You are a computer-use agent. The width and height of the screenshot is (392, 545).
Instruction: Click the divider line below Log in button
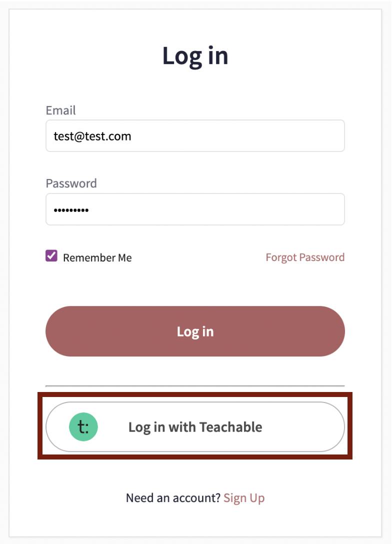pyautogui.click(x=195, y=386)
